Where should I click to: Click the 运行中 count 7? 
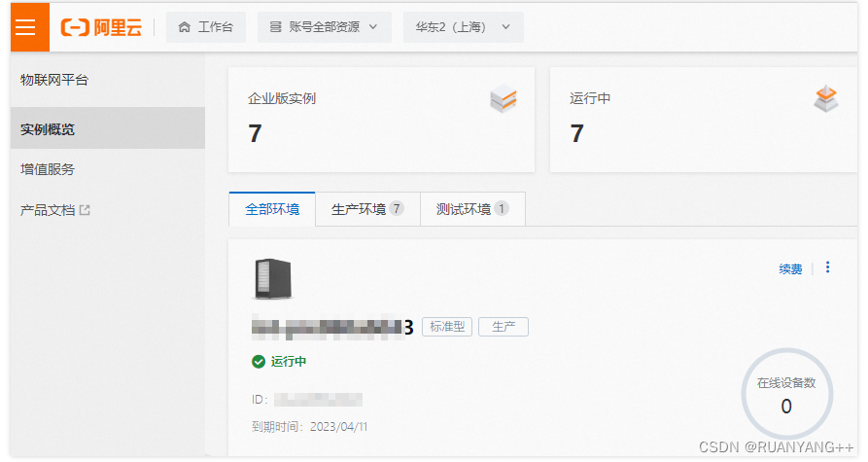click(x=576, y=133)
